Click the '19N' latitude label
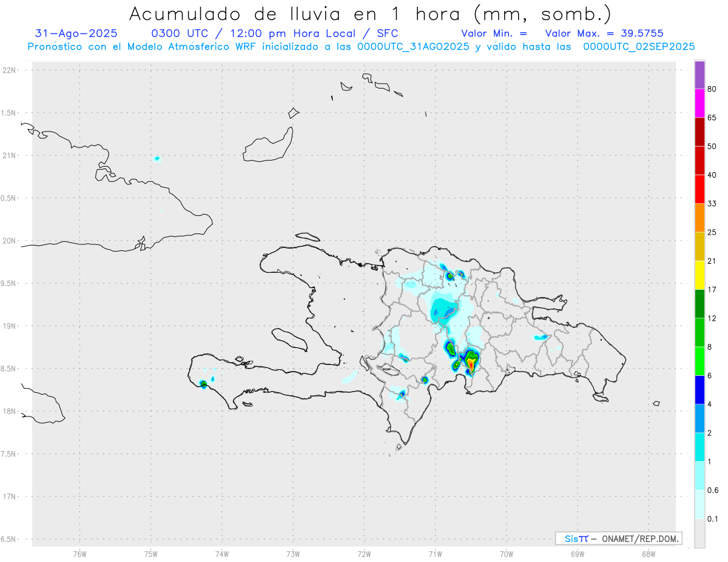728x562 pixels. 10,326
